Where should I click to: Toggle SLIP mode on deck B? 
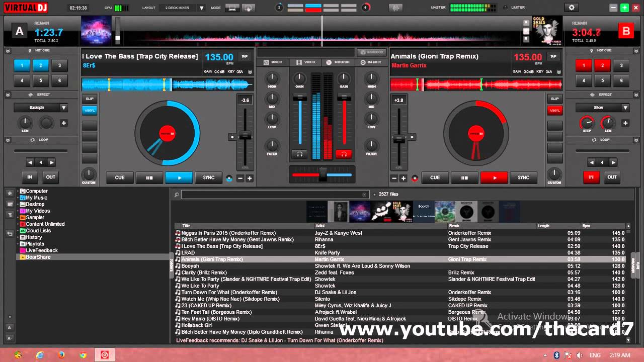pos(554,99)
